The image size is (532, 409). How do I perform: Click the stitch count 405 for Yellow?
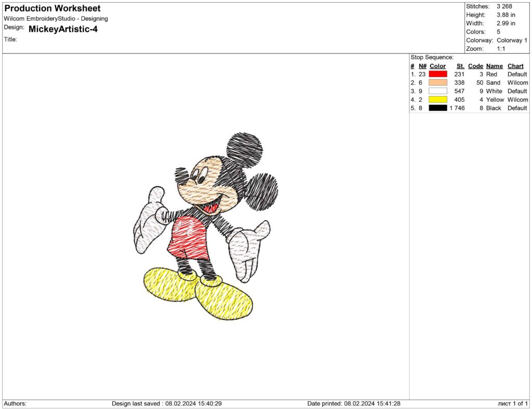[x=459, y=100]
